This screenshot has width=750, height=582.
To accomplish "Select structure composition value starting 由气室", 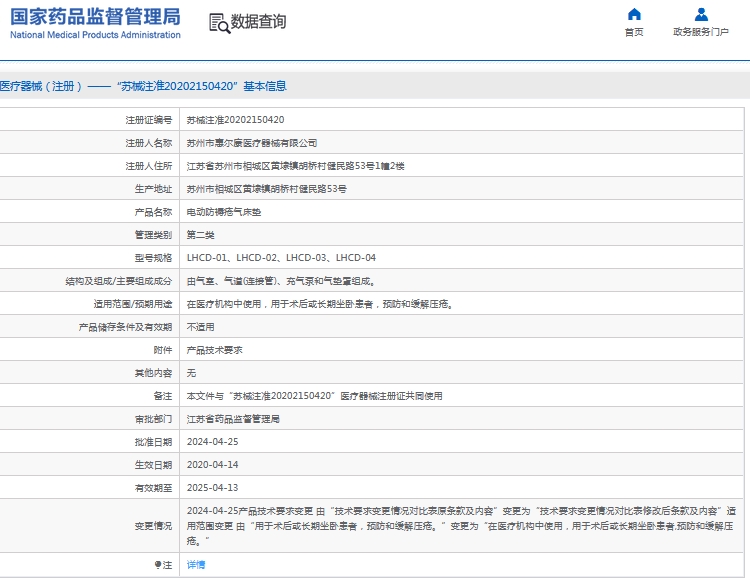I will pyautogui.click(x=281, y=281).
